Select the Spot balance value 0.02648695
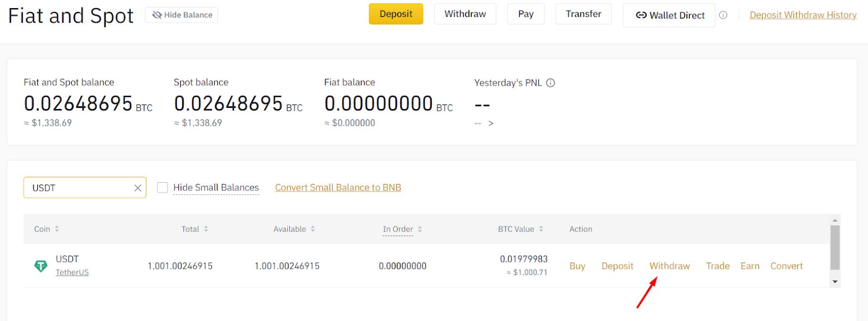The width and height of the screenshot is (868, 321). pos(228,104)
